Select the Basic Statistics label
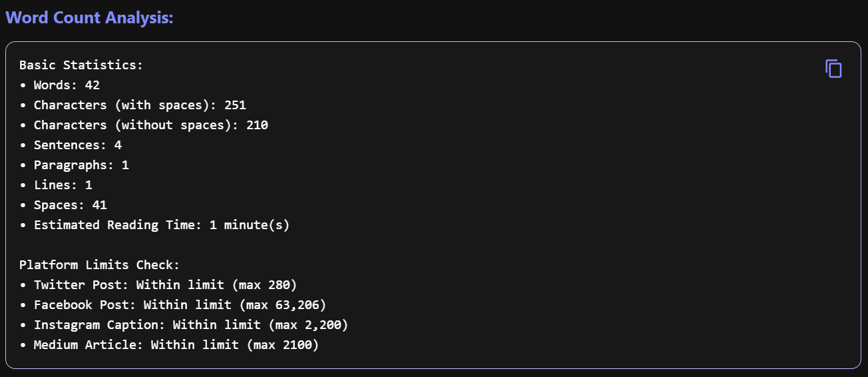Screen dimensions: 868x377 point(81,65)
